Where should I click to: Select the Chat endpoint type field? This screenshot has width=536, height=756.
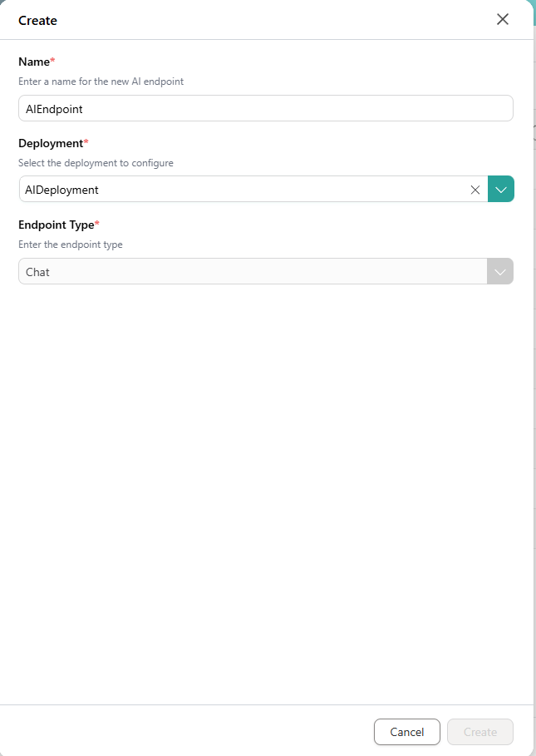pos(249,272)
